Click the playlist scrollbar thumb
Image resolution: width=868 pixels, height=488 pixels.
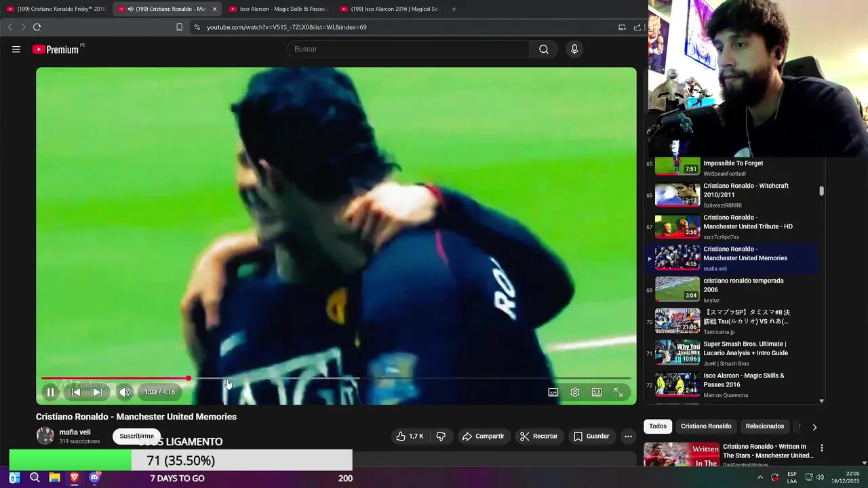coord(822,191)
